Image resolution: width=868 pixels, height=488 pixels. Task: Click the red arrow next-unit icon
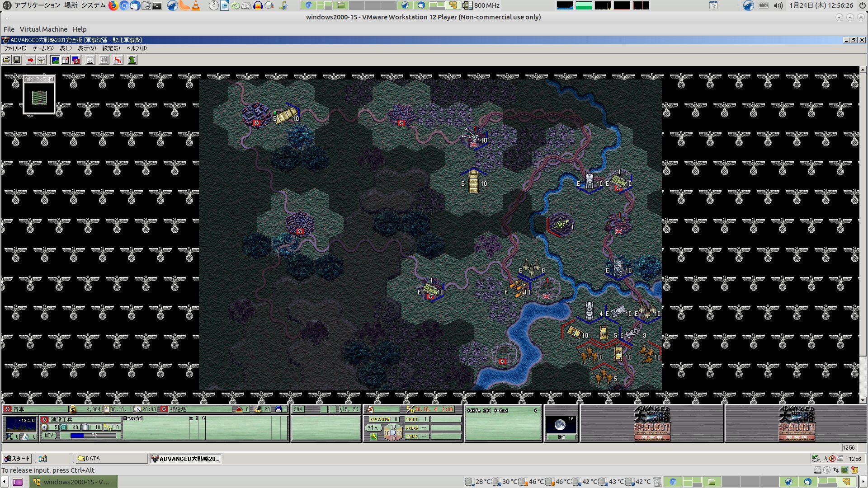(31, 60)
